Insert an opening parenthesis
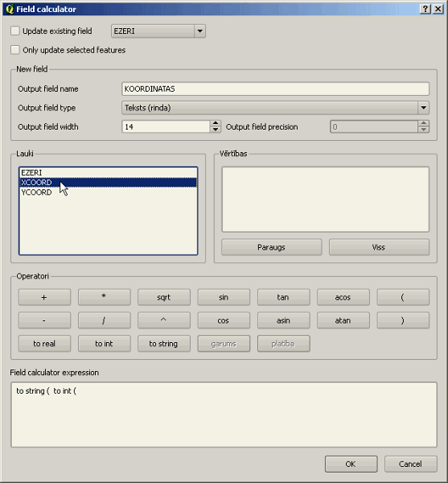448x483 pixels. pyautogui.click(x=403, y=297)
